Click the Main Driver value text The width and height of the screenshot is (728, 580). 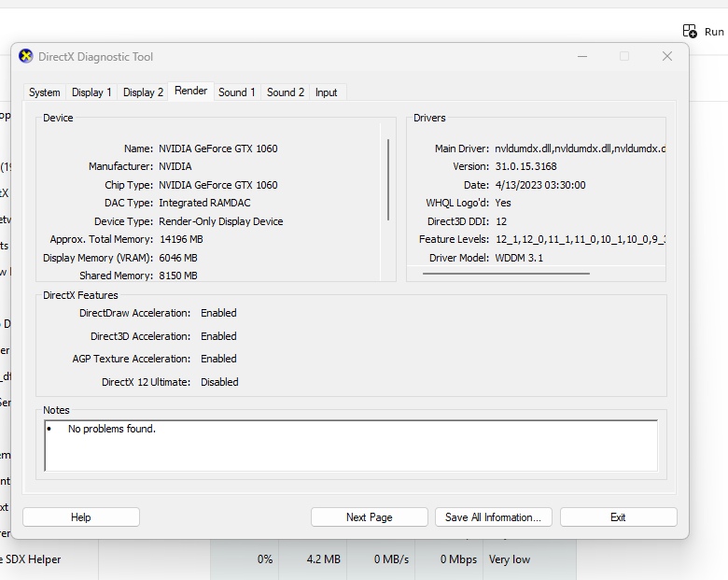[580, 149]
